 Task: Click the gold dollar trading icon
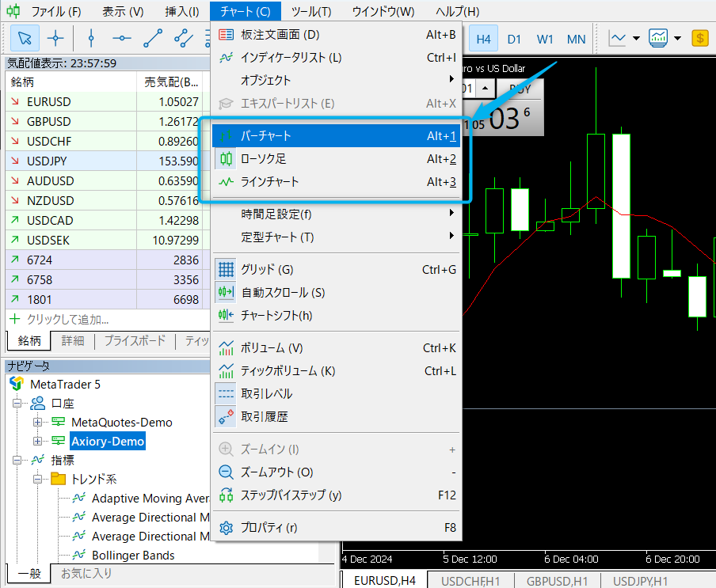pyautogui.click(x=699, y=38)
